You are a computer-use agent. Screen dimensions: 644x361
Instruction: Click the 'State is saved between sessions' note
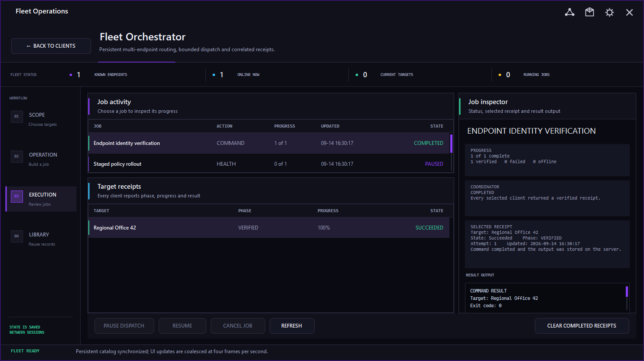click(x=27, y=330)
